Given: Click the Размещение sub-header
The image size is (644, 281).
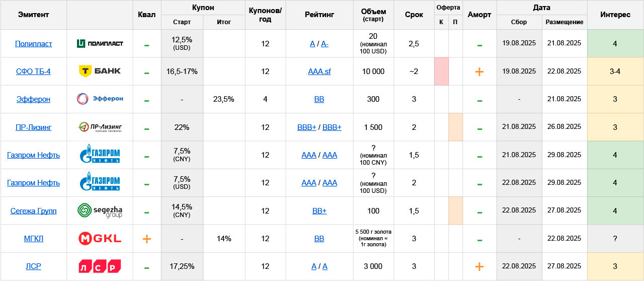Looking at the screenshot, I should tap(564, 22).
